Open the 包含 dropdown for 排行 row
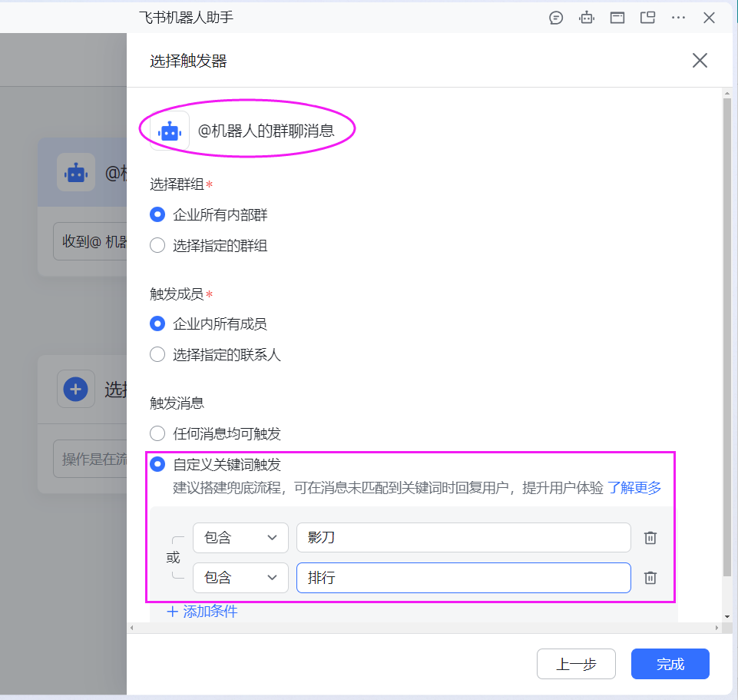 click(240, 578)
